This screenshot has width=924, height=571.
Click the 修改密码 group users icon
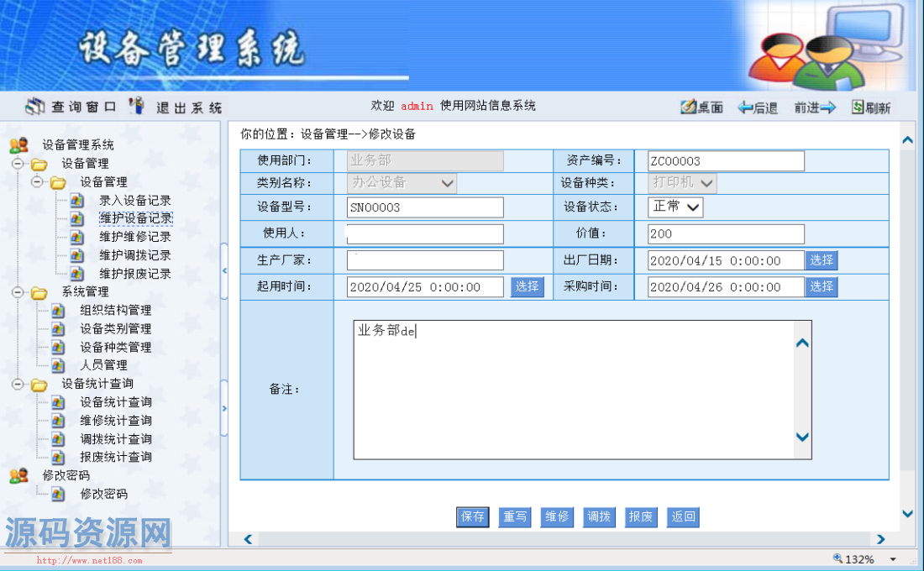click(18, 475)
